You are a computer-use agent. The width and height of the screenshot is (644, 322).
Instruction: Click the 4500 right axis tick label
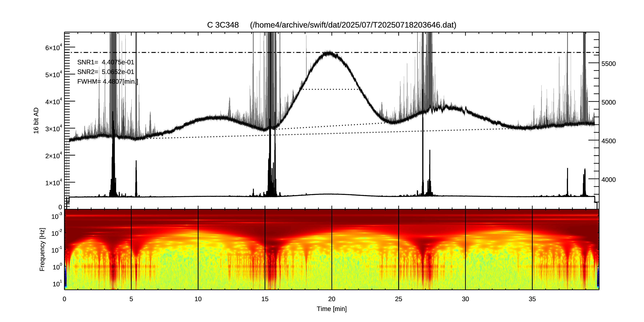pyautogui.click(x=609, y=141)
